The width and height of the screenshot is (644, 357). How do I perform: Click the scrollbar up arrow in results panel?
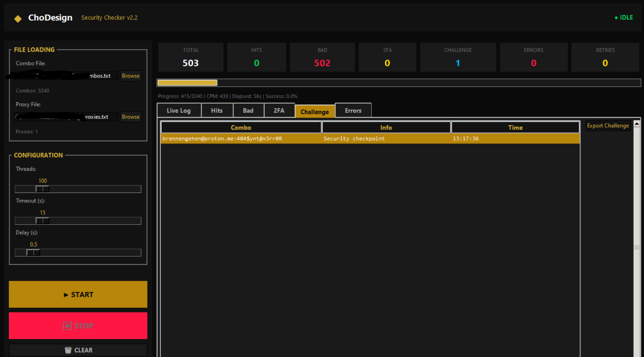(x=637, y=124)
